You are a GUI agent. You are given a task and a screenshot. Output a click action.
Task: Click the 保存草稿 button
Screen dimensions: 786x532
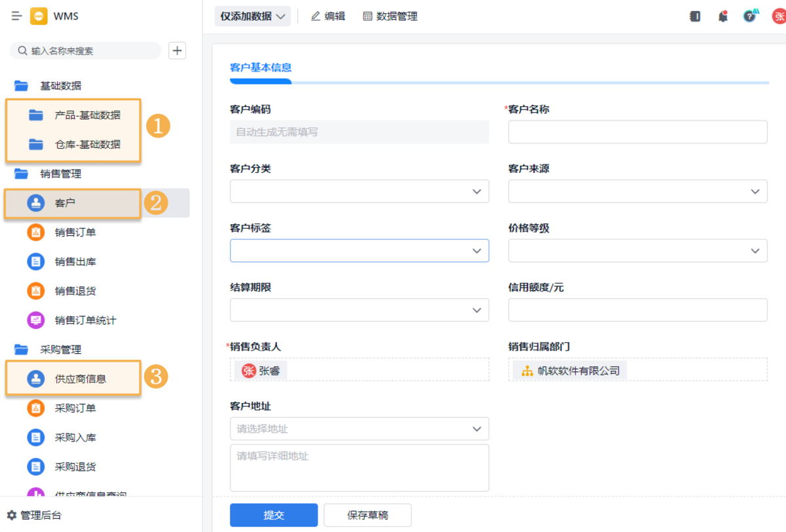[x=367, y=515]
